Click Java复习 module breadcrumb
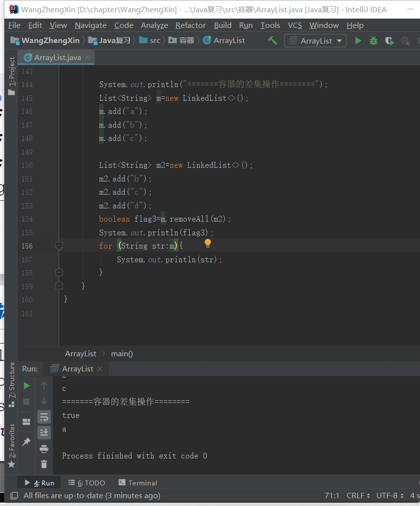Viewport: 420px width, 506px height. click(x=109, y=41)
